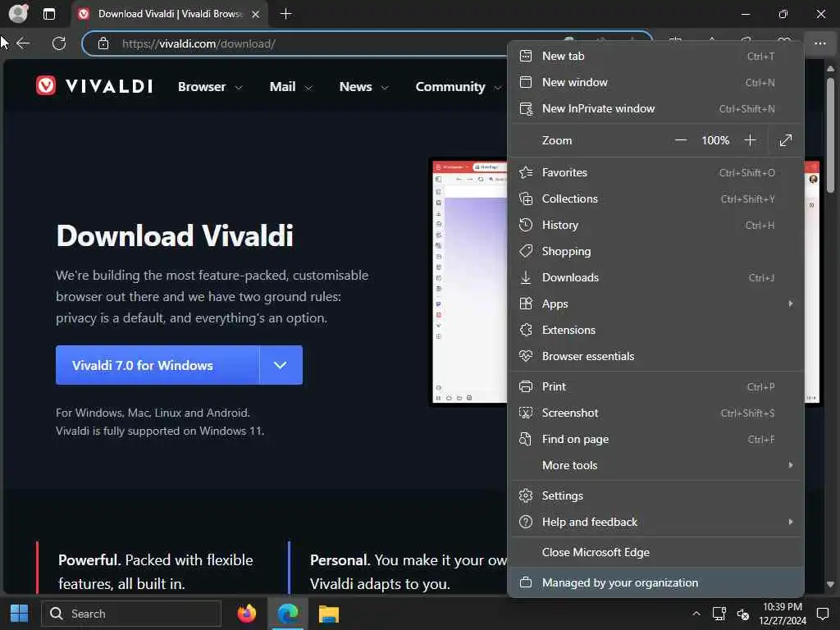Open a new tab with the plus button
The height and width of the screenshot is (630, 840).
click(x=286, y=14)
